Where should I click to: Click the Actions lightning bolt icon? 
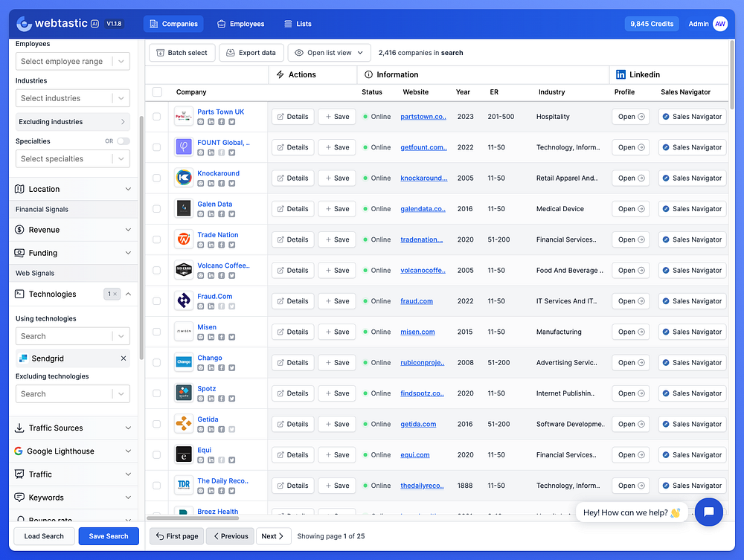coord(280,74)
